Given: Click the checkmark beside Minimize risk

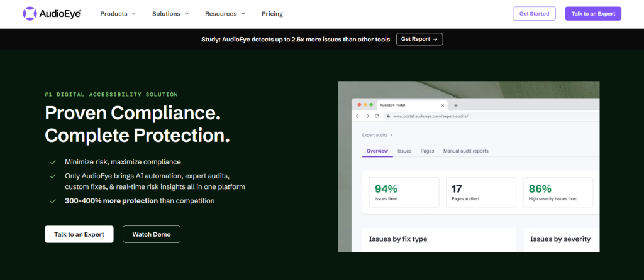Looking at the screenshot, I should coord(53,162).
